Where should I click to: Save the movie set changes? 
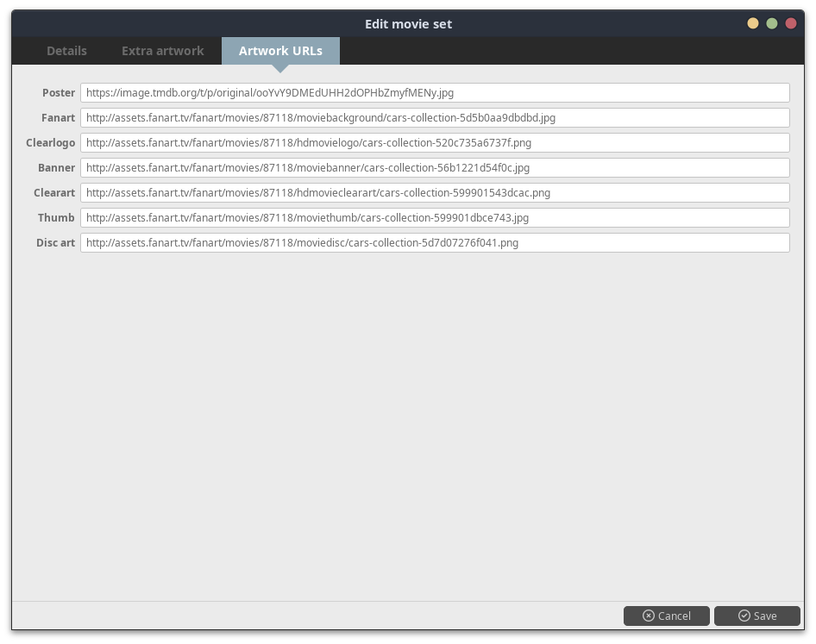(756, 616)
